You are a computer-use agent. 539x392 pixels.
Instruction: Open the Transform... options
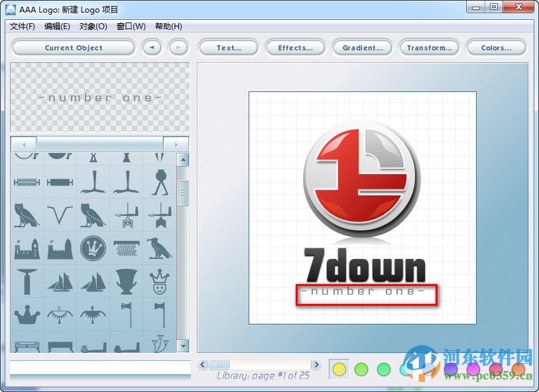tap(429, 48)
